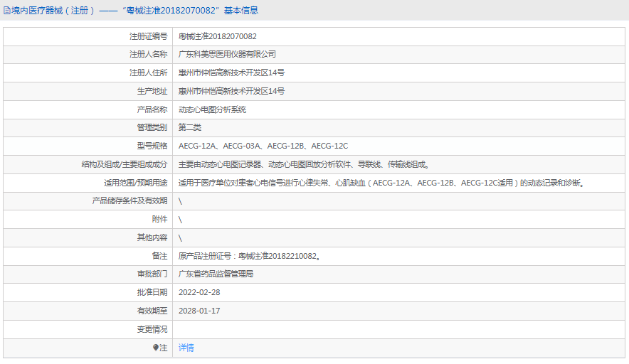Click the 结构及组成/主要组成成分 label
Viewport: 629px width, 364px height.
pyautogui.click(x=125, y=164)
